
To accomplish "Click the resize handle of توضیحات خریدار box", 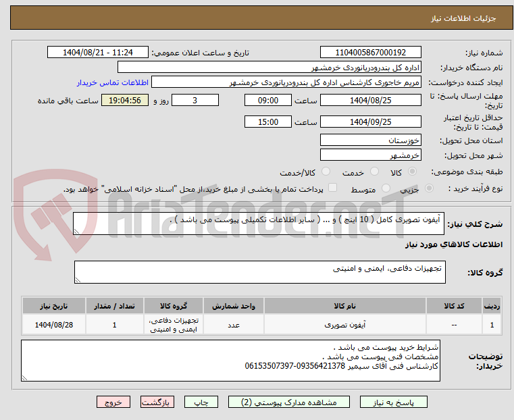I will point(24,378).
